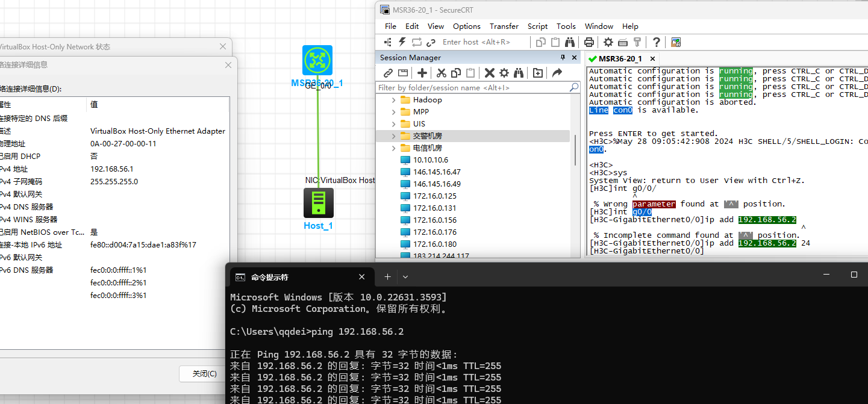
Task: Open the terminal new-tab dropdown arrow
Action: [405, 277]
